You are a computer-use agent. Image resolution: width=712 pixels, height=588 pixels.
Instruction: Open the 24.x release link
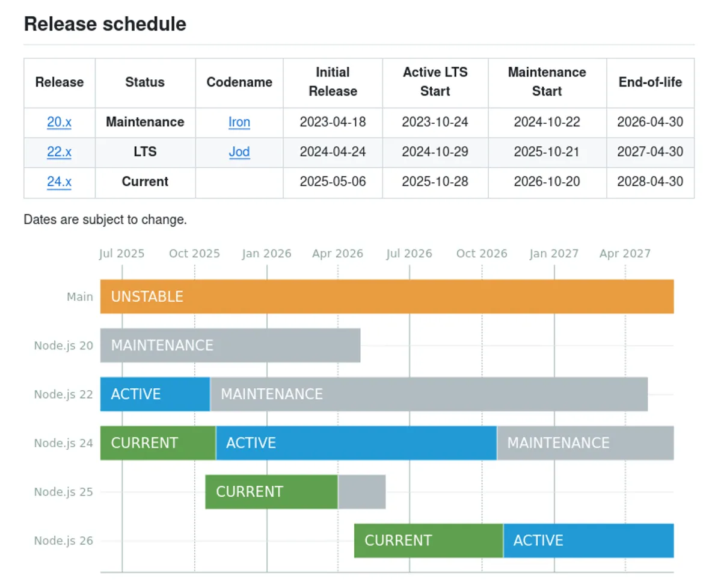click(x=59, y=182)
